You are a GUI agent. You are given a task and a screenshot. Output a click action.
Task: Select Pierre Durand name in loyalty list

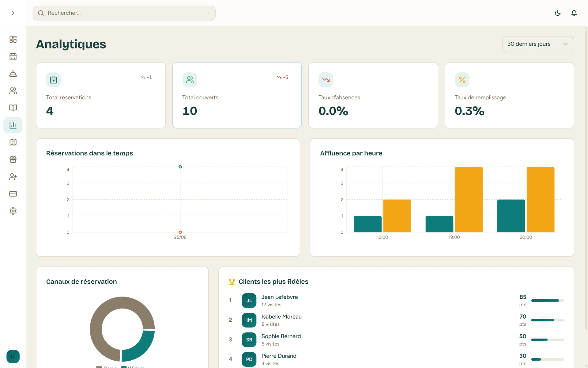coord(279,356)
